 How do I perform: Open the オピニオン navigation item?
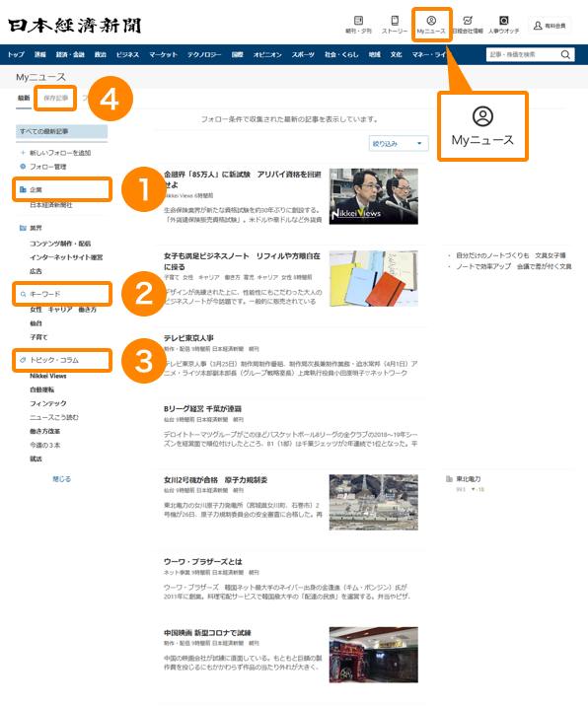point(267,54)
